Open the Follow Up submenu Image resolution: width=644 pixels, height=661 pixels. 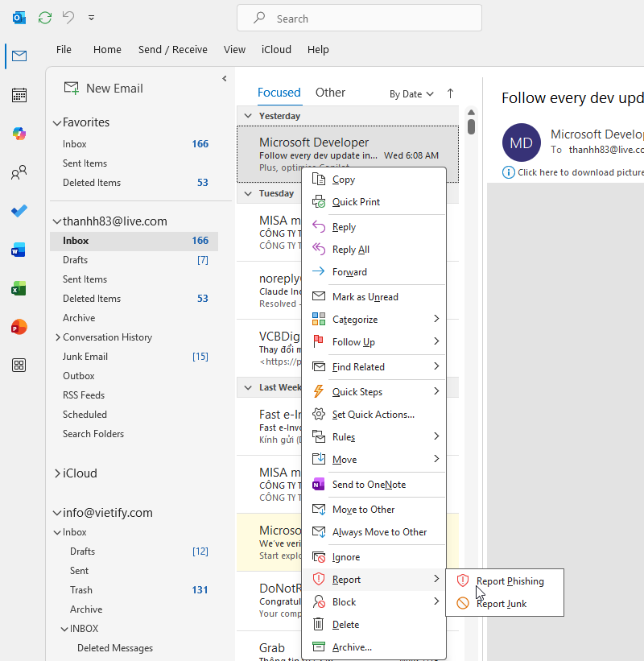pyautogui.click(x=374, y=341)
